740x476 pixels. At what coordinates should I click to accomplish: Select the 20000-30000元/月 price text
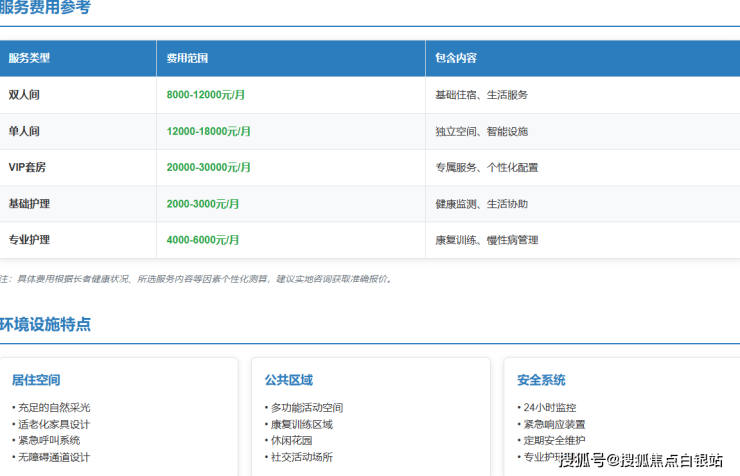208,167
